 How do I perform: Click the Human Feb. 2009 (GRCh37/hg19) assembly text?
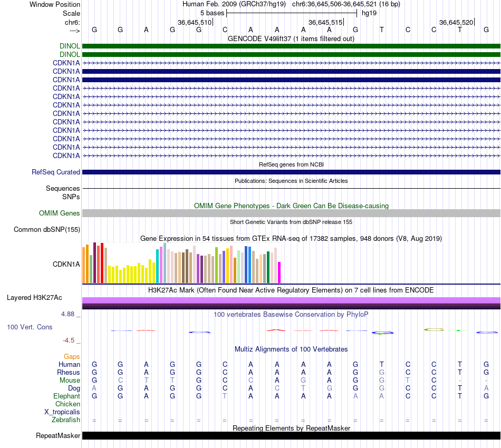234,4
